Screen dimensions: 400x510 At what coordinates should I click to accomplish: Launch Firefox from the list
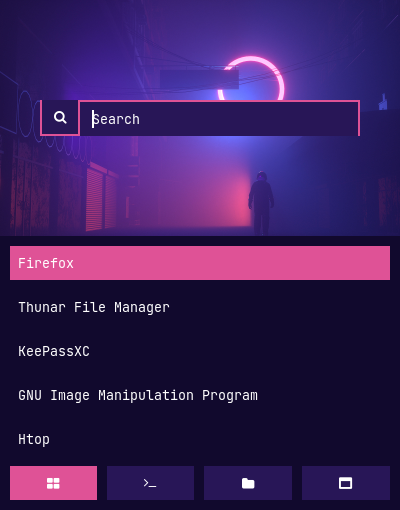point(200,263)
